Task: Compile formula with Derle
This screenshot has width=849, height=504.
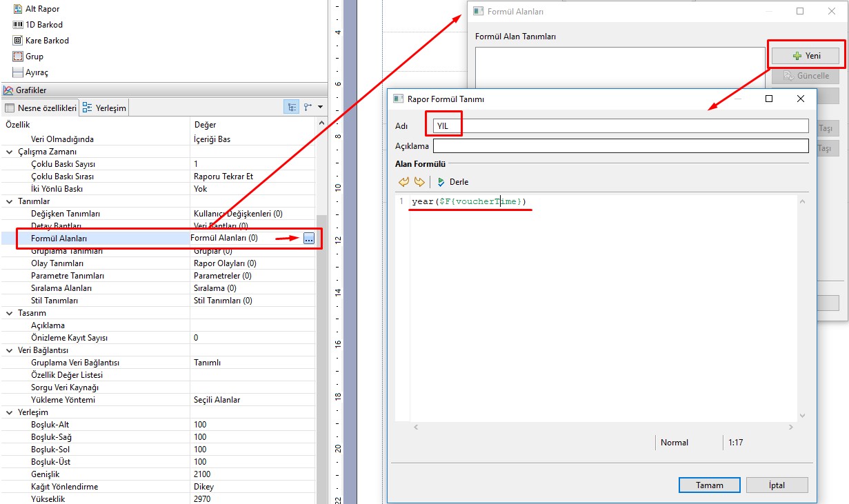Action: click(x=453, y=182)
